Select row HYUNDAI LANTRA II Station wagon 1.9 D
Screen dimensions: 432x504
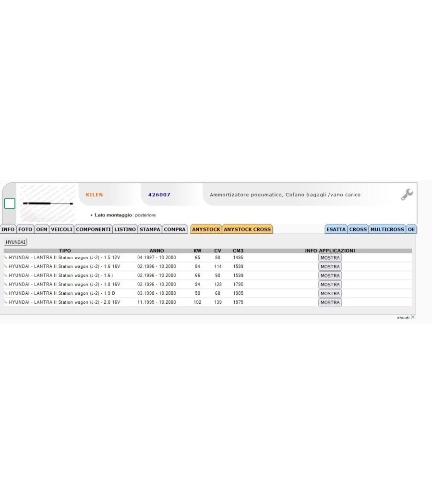(x=208, y=293)
